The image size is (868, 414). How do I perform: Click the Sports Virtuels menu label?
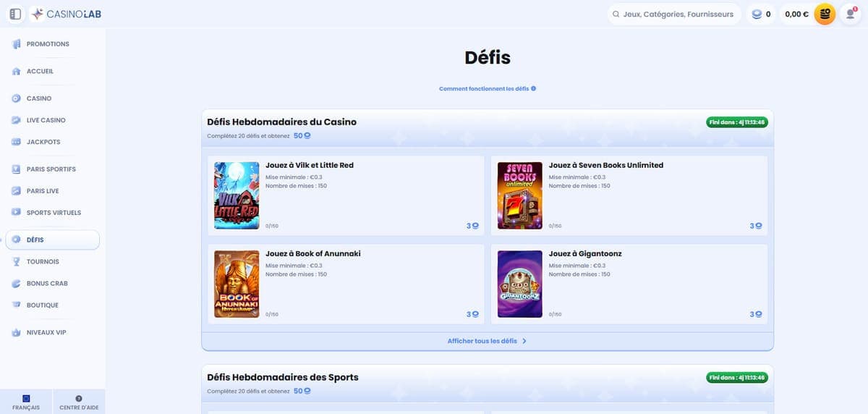[x=54, y=213]
